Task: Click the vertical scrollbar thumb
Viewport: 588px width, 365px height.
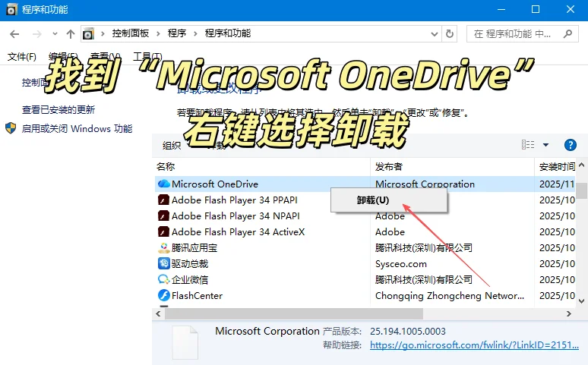Action: 582,190
